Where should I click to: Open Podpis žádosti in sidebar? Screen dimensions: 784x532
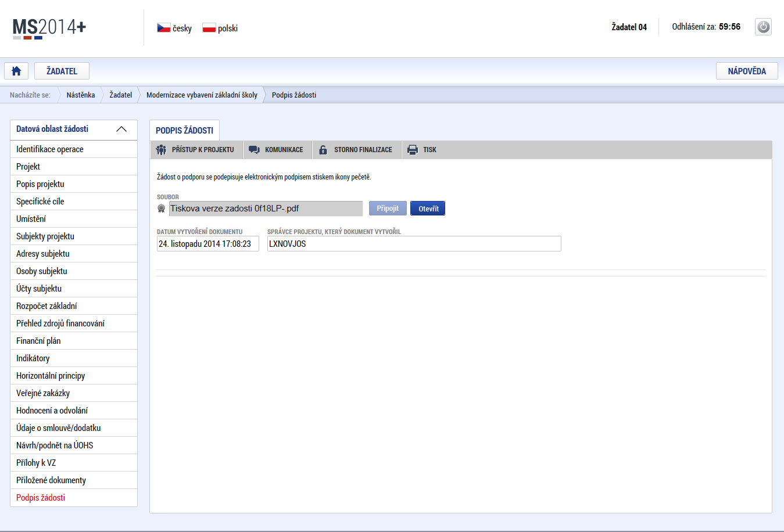click(74, 498)
